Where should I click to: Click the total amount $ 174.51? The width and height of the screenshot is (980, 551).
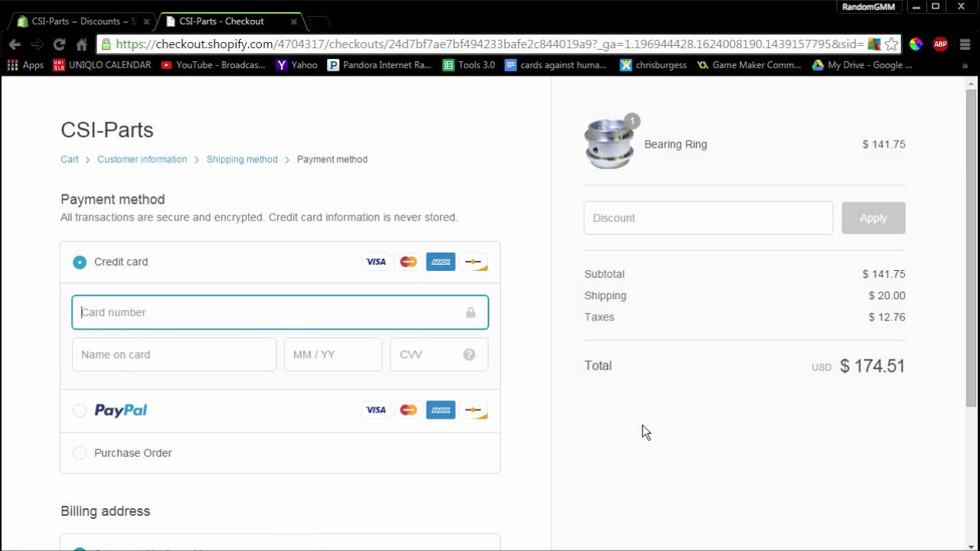pyautogui.click(x=872, y=366)
